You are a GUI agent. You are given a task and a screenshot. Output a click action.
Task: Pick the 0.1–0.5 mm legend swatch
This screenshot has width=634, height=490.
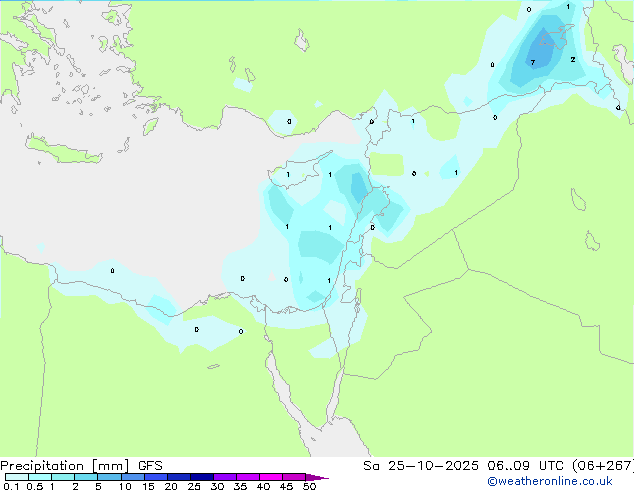17,477
